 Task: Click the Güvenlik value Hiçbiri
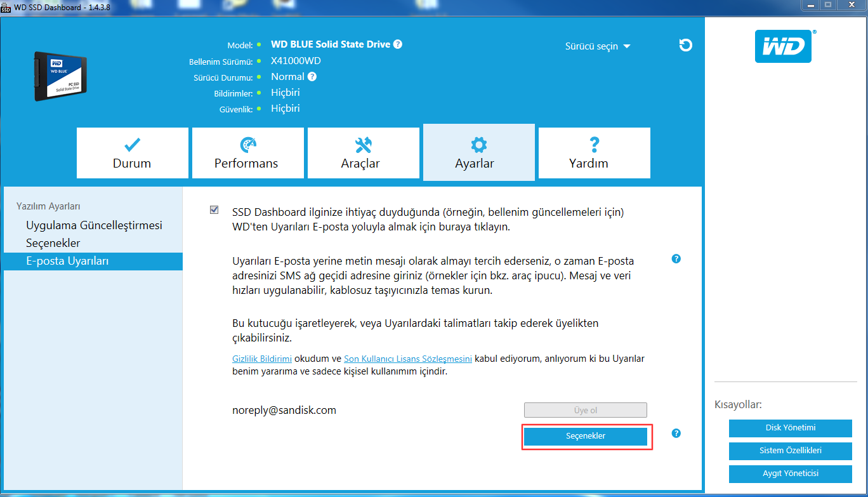[x=286, y=109]
